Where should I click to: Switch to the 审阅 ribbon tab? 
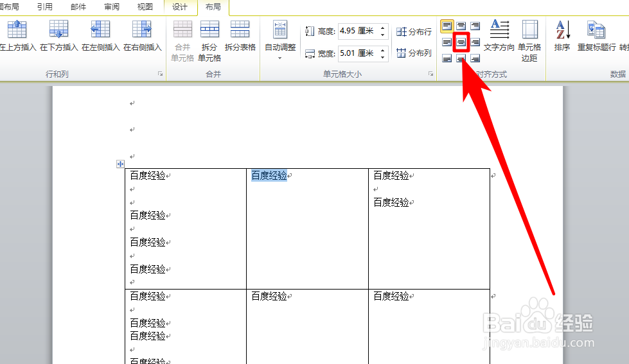click(x=111, y=7)
